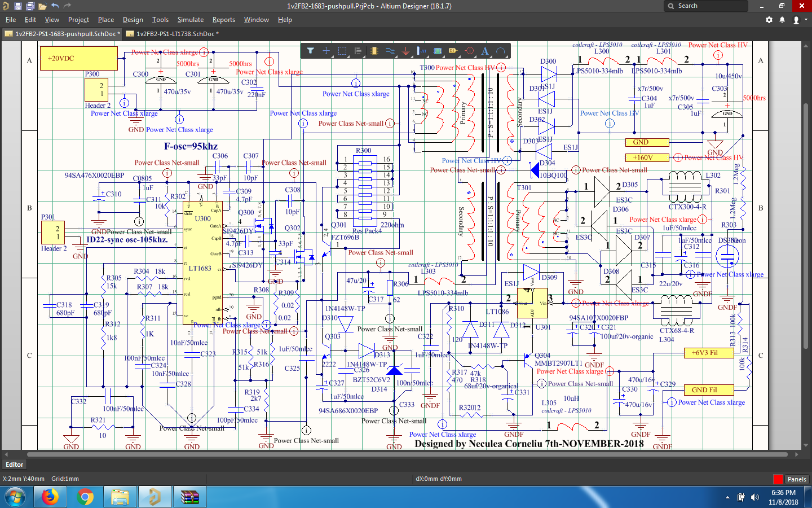812x508 pixels.
Task: Switch to 1v2FB2-PS1-1683-pushpull.SchDoc tab
Action: tap(62, 34)
